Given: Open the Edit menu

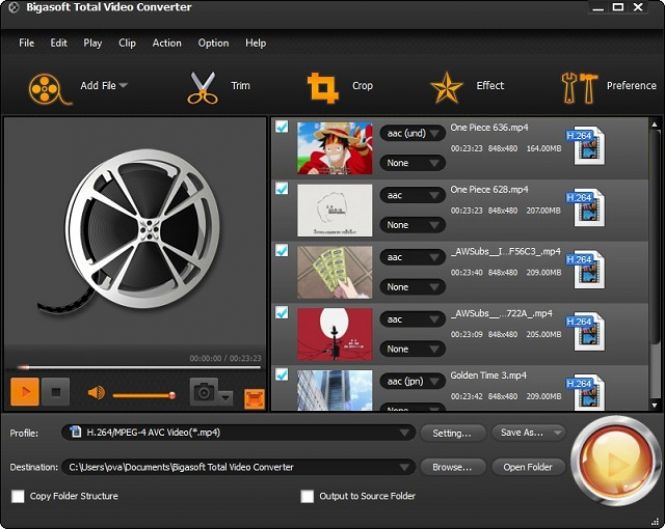Looking at the screenshot, I should [59, 43].
